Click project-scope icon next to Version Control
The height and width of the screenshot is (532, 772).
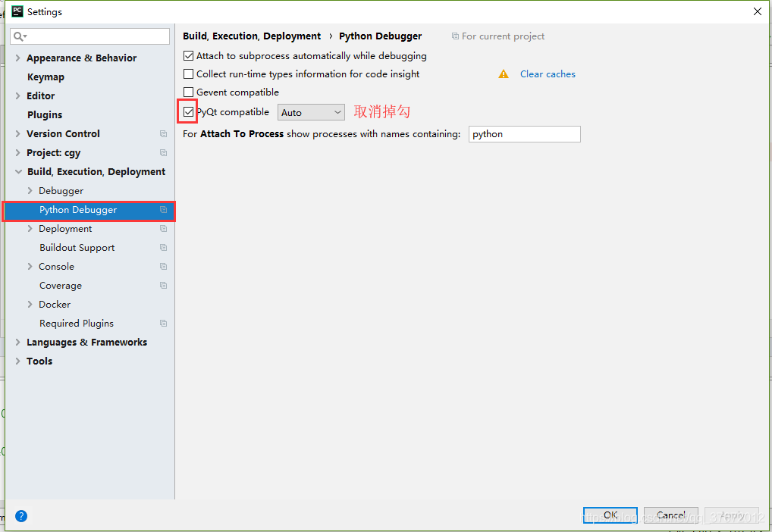164,134
